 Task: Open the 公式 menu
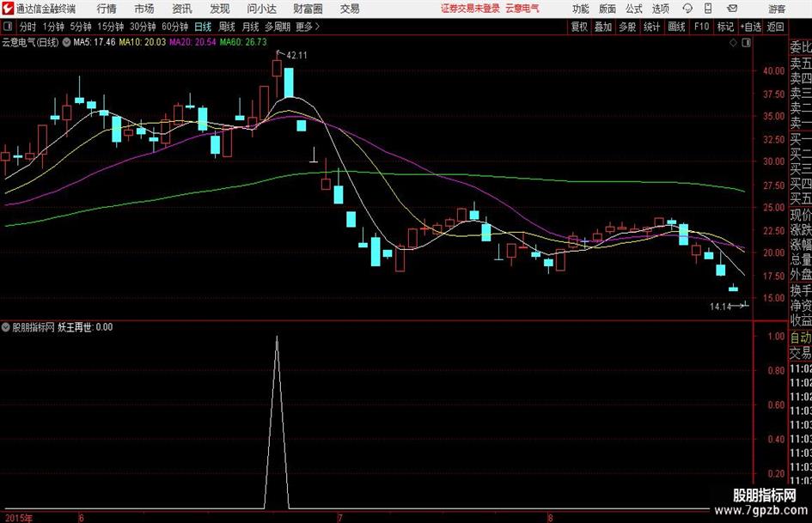(634, 9)
